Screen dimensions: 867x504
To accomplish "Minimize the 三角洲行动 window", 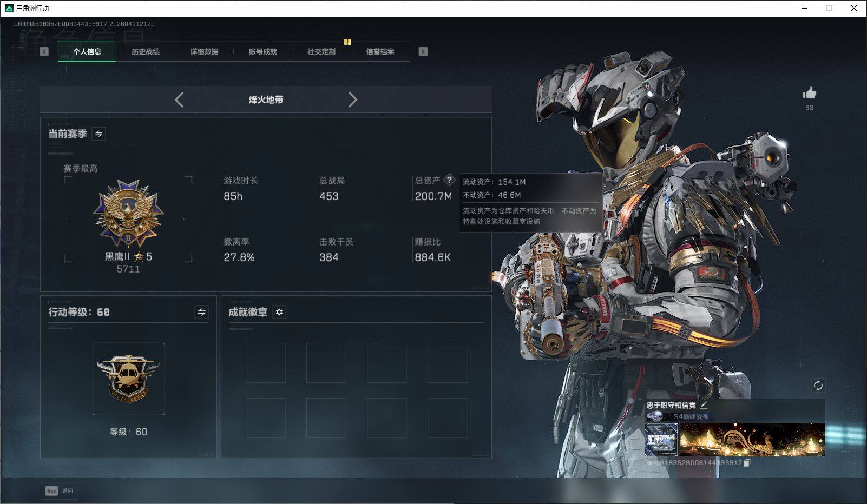I will pyautogui.click(x=804, y=8).
